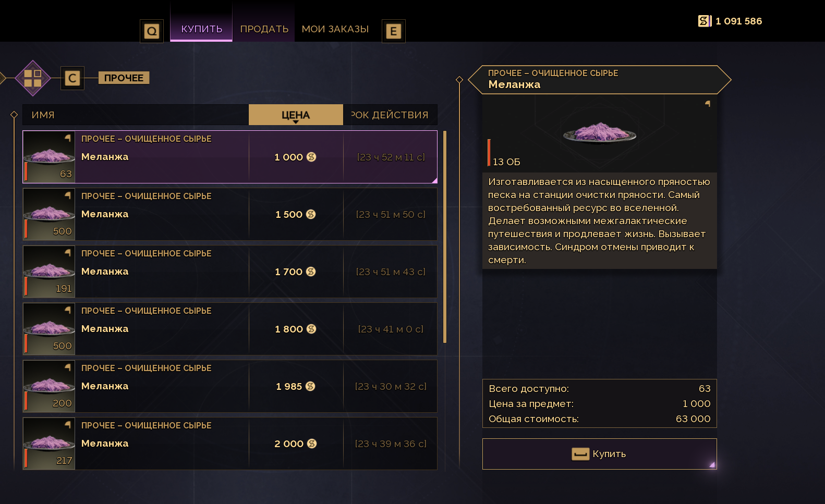The height and width of the screenshot is (504, 825).
Task: Click the C key category icon
Action: click(x=72, y=78)
